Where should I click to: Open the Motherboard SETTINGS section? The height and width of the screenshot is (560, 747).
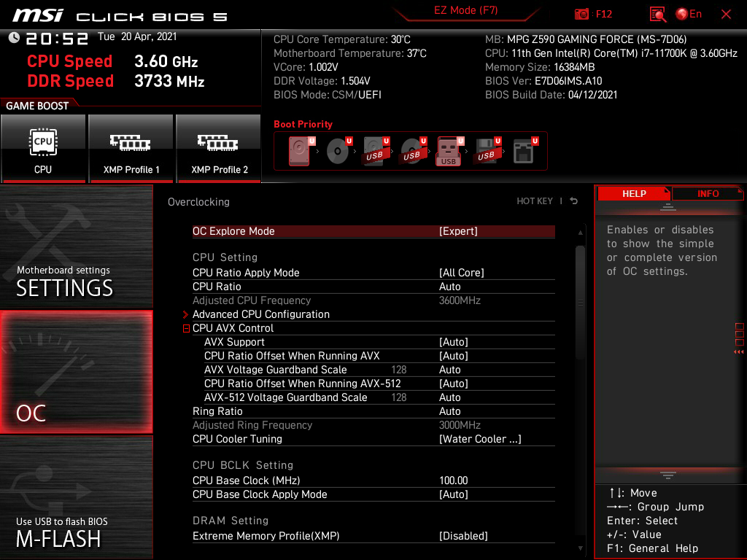click(x=76, y=246)
